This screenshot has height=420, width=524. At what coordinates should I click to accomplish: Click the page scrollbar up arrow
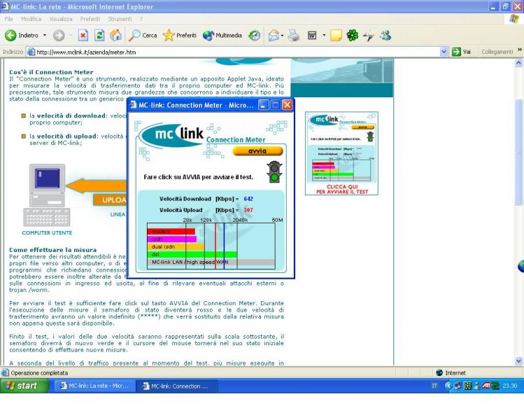[518, 62]
